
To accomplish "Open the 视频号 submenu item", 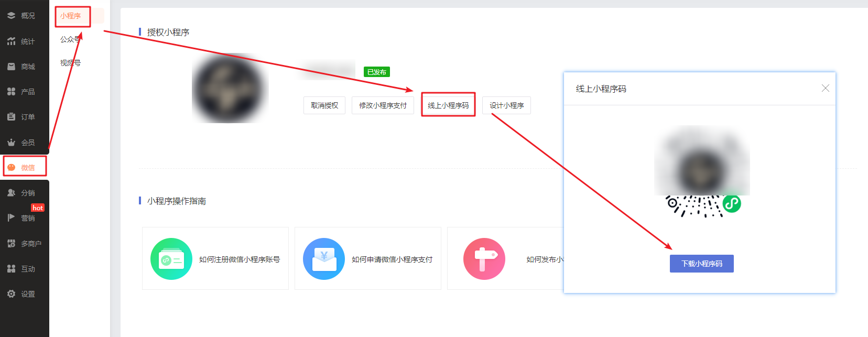I will click(x=70, y=63).
